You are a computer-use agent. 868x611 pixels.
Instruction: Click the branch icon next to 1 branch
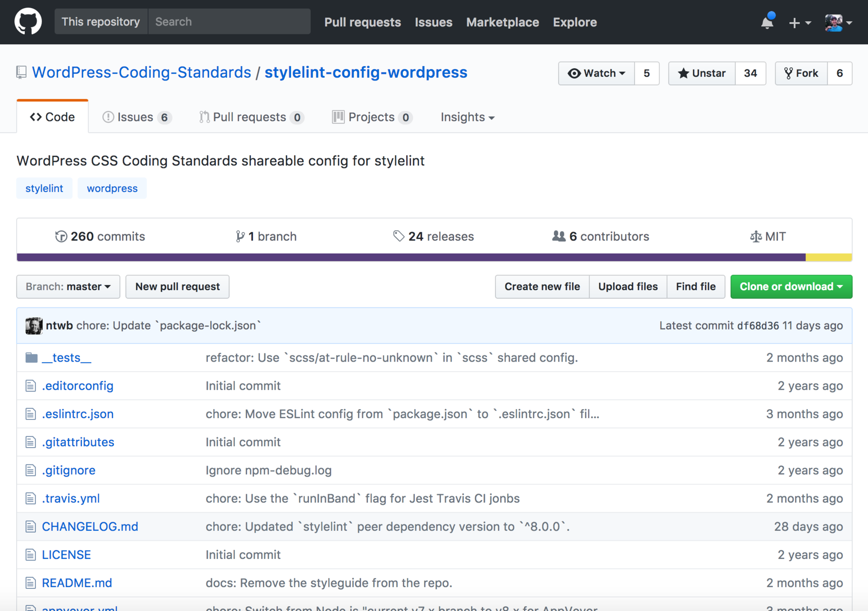tap(240, 236)
